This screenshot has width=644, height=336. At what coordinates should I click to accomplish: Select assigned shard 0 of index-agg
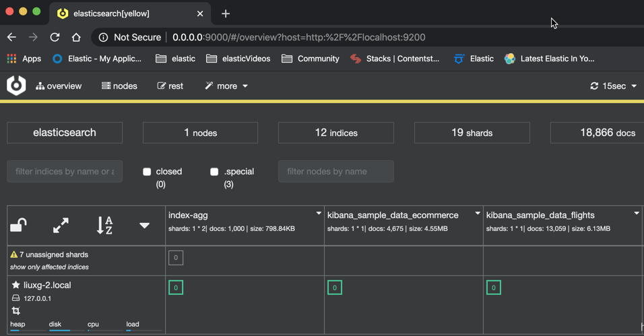click(x=176, y=288)
